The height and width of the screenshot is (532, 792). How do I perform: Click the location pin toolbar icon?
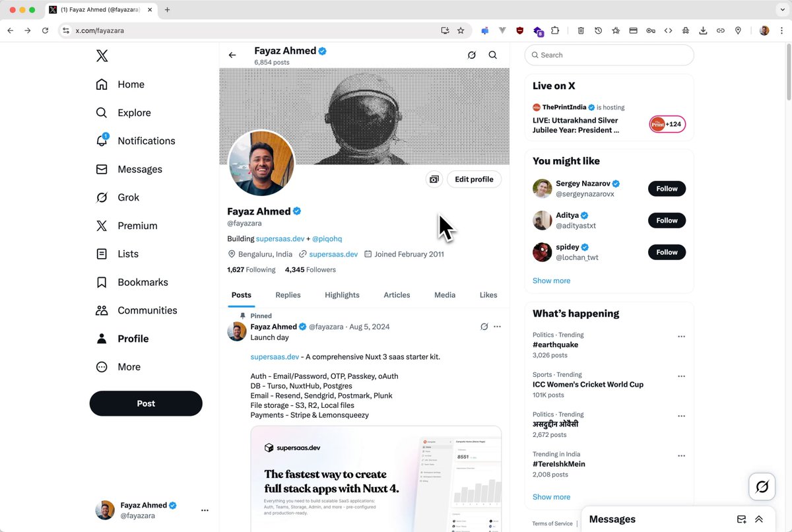[738, 30]
